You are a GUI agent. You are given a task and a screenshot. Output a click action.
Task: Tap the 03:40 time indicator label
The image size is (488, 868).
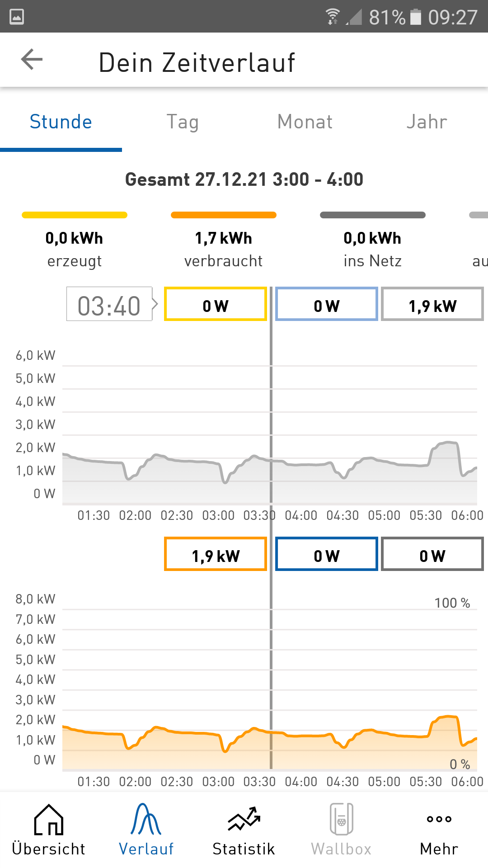point(109,304)
